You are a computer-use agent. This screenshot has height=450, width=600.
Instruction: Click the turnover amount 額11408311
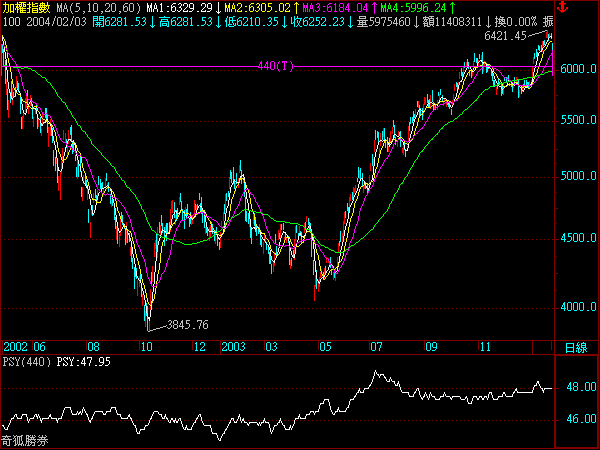pyautogui.click(x=452, y=22)
